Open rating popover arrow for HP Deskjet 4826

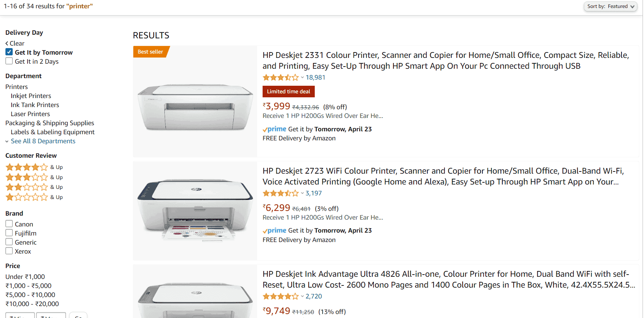pos(302,296)
